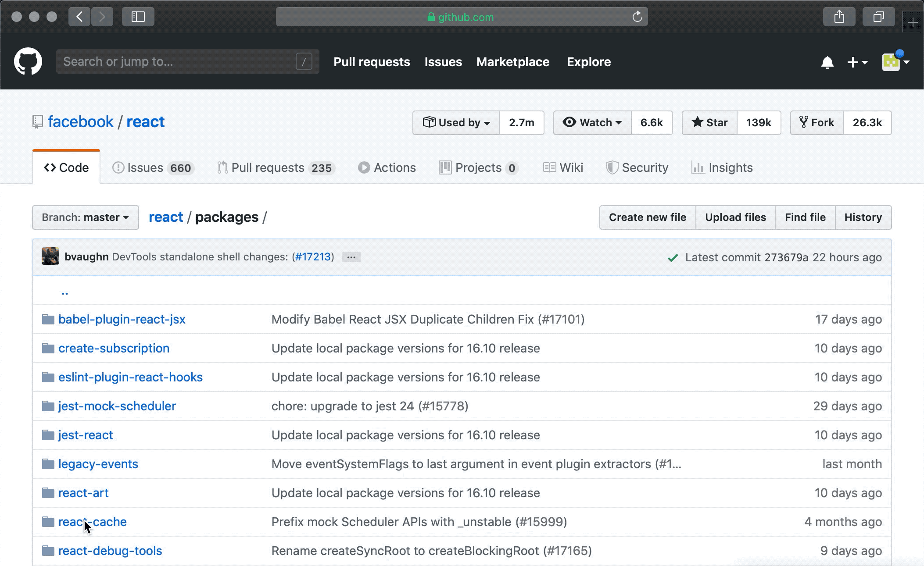
Task: Click bvaughn's avatar thumbnail
Action: point(50,256)
